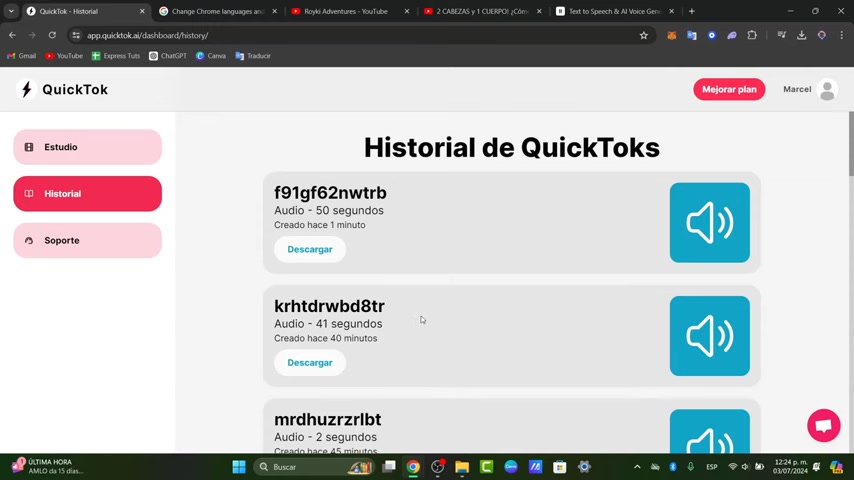The height and width of the screenshot is (480, 854).
Task: Open the Chrome downloads icon
Action: pos(801,35)
